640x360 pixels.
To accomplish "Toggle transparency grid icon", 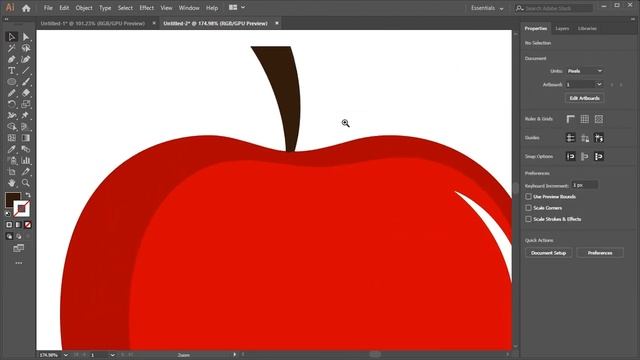I will click(599, 119).
